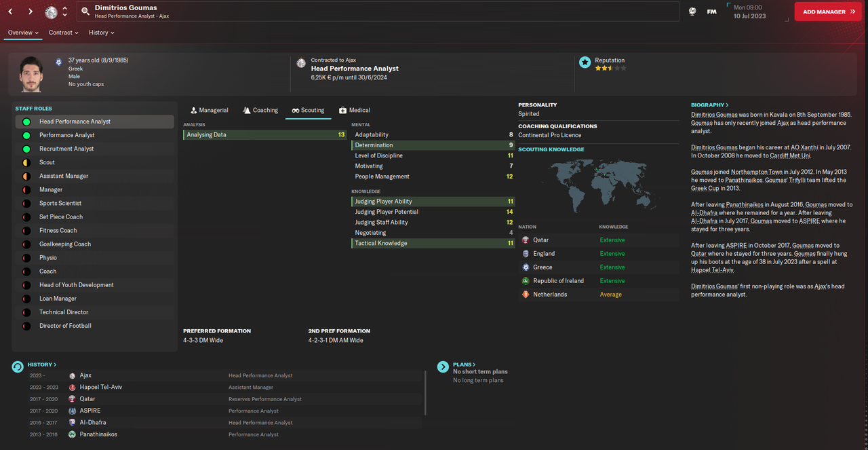Select Director of Football staff role
The width and height of the screenshot is (868, 450).
click(95, 326)
